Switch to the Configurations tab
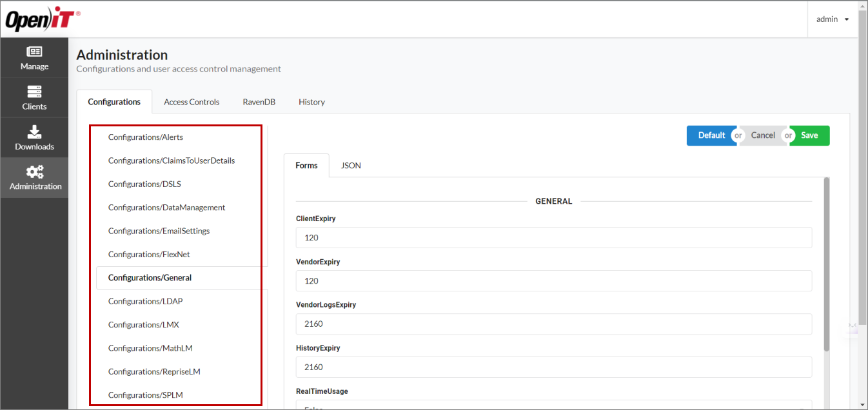 pos(114,102)
